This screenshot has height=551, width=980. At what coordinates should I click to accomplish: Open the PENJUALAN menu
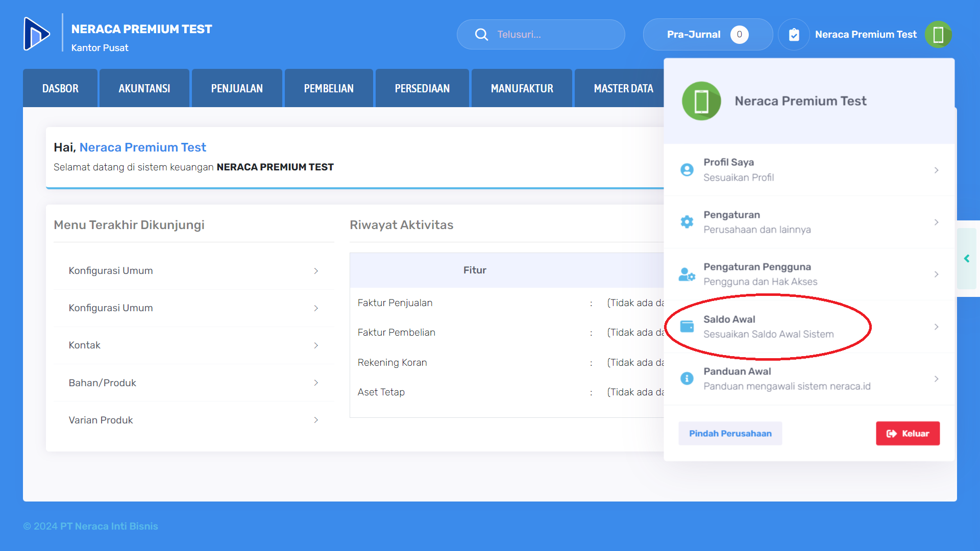pyautogui.click(x=237, y=88)
